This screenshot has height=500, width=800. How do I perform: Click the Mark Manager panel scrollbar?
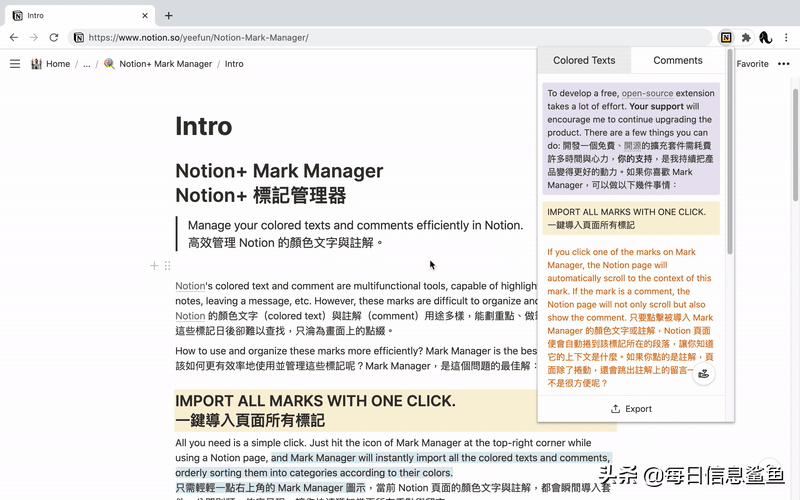[730, 152]
